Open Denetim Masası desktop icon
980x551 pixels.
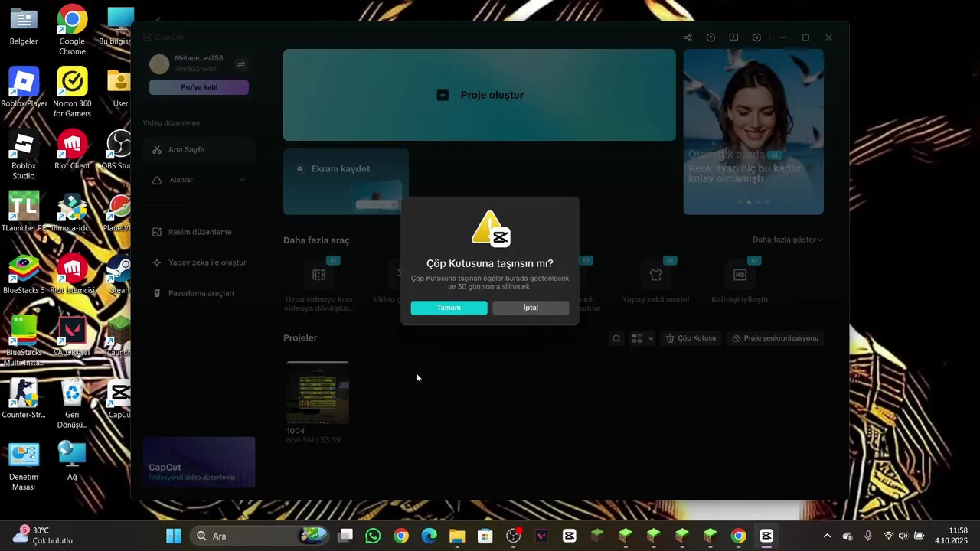click(24, 466)
